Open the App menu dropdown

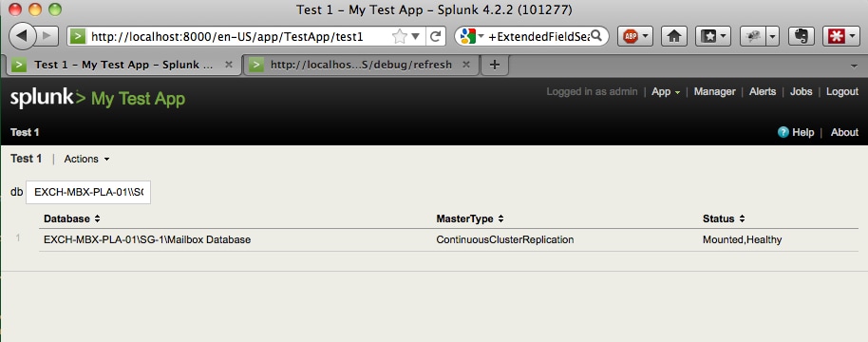(x=666, y=92)
